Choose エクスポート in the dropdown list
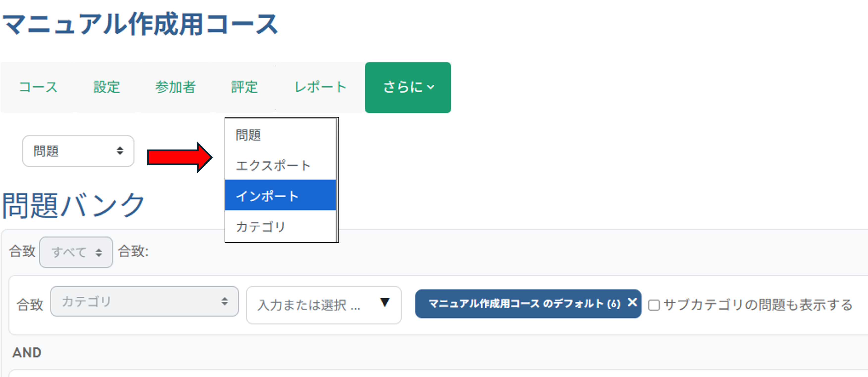 [273, 166]
